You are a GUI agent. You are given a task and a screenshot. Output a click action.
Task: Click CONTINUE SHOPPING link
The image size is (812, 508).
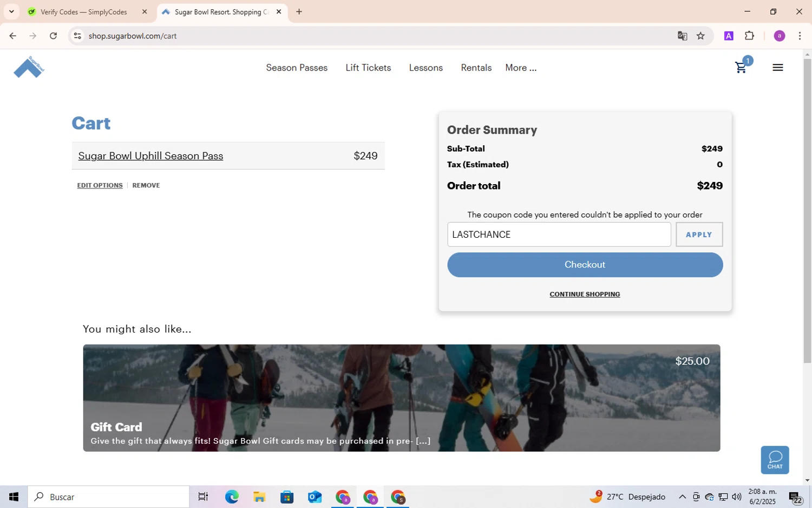point(585,294)
